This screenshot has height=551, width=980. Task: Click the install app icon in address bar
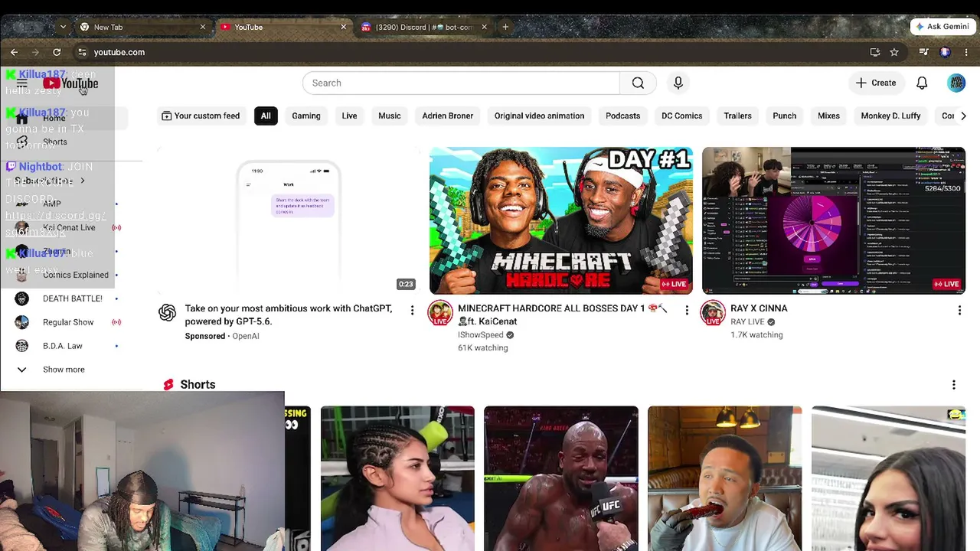875,52
